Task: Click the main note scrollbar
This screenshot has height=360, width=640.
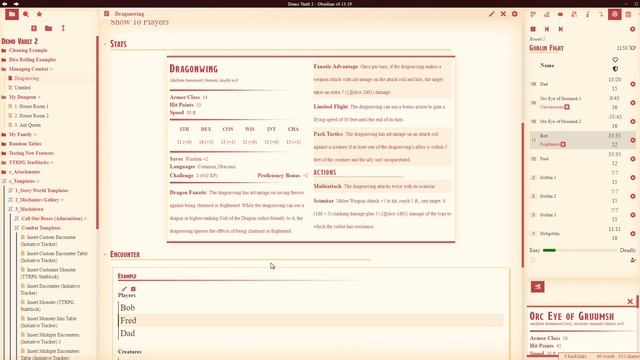Action: tap(522, 195)
